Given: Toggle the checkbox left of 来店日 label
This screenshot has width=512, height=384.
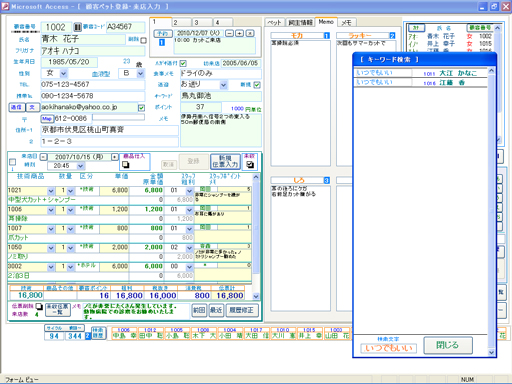Looking at the screenshot, I should (x=12, y=162).
